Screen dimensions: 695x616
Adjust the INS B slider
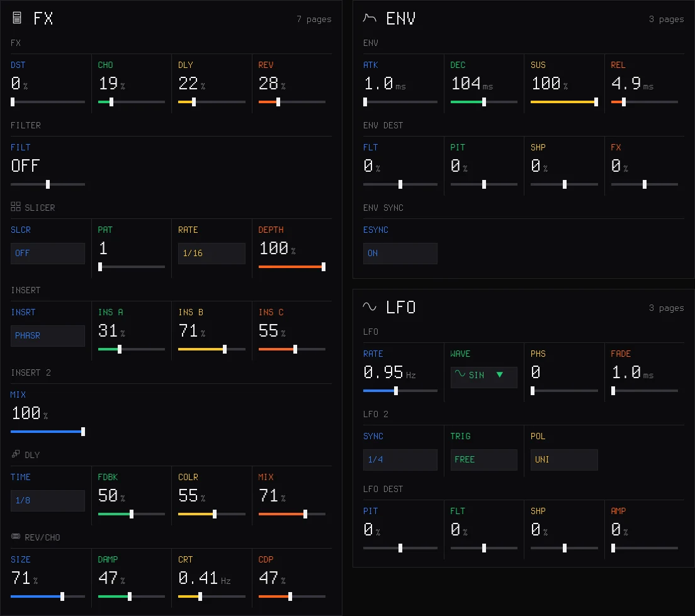click(x=212, y=349)
